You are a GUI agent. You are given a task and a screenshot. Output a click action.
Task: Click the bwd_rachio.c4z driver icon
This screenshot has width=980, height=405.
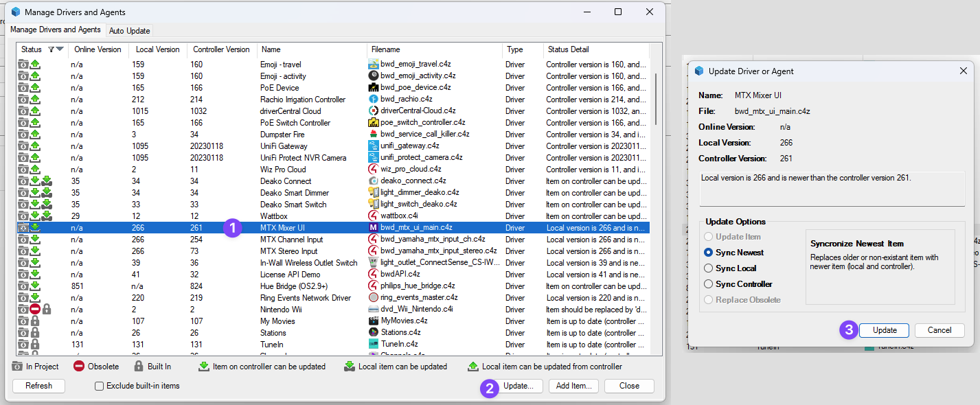pyautogui.click(x=374, y=100)
